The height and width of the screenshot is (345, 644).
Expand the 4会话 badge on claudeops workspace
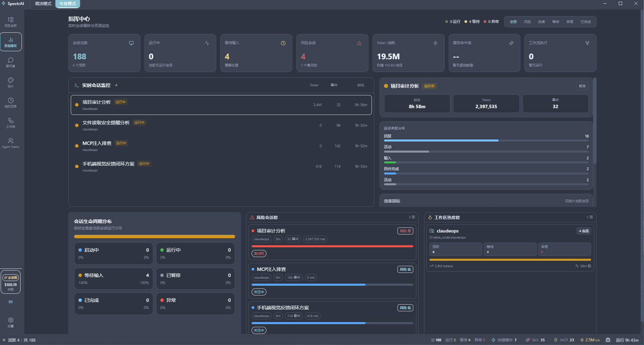583,231
